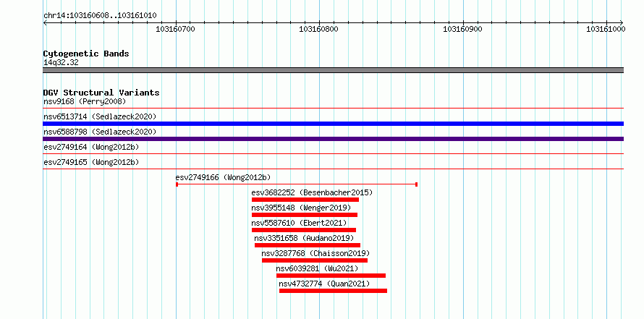Click the thin red line of esv2749166

click(x=297, y=184)
